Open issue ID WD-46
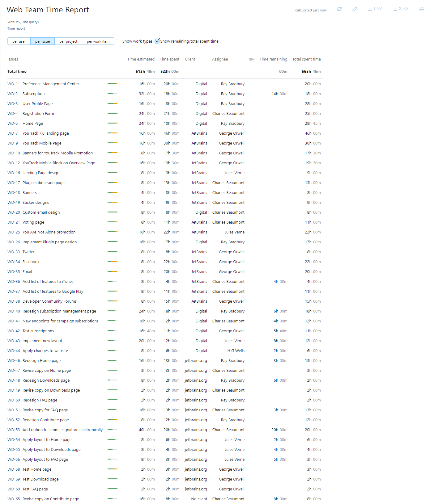The height and width of the screenshot is (504, 434). point(14,361)
